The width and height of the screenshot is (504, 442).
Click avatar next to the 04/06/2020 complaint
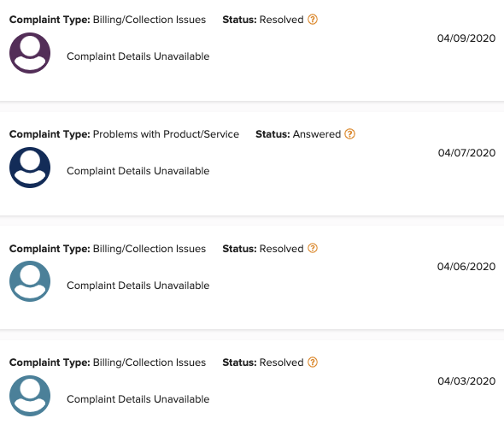[x=30, y=281]
